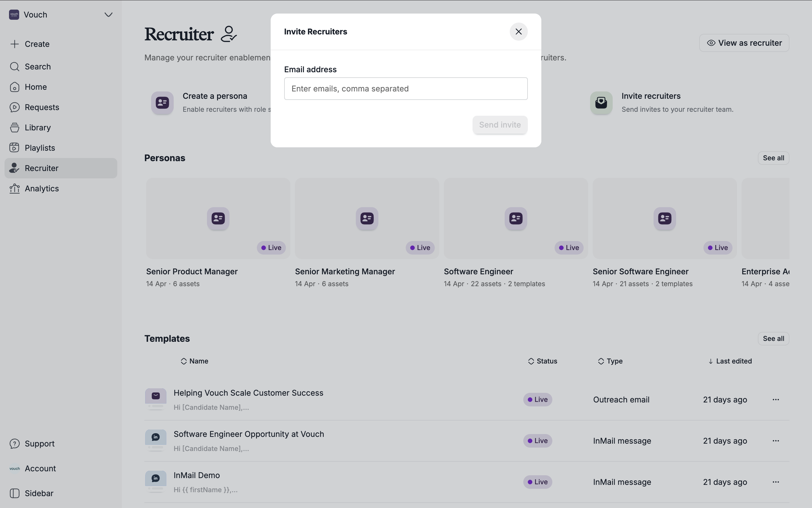This screenshot has width=812, height=508.
Task: Click the Senior Software Engineer title
Action: [x=640, y=271]
